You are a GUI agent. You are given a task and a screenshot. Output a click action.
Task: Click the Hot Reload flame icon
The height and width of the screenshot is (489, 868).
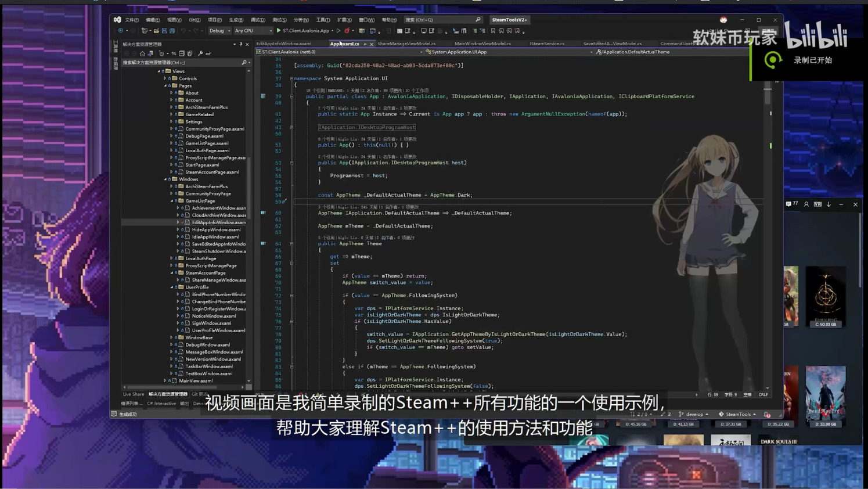(x=346, y=30)
